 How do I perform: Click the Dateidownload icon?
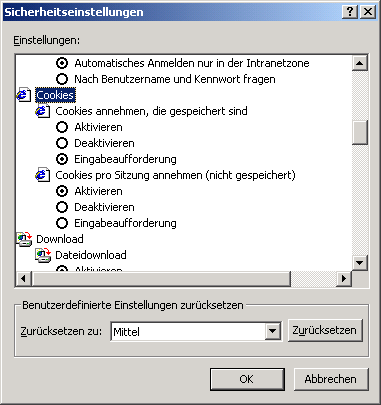click(43, 255)
